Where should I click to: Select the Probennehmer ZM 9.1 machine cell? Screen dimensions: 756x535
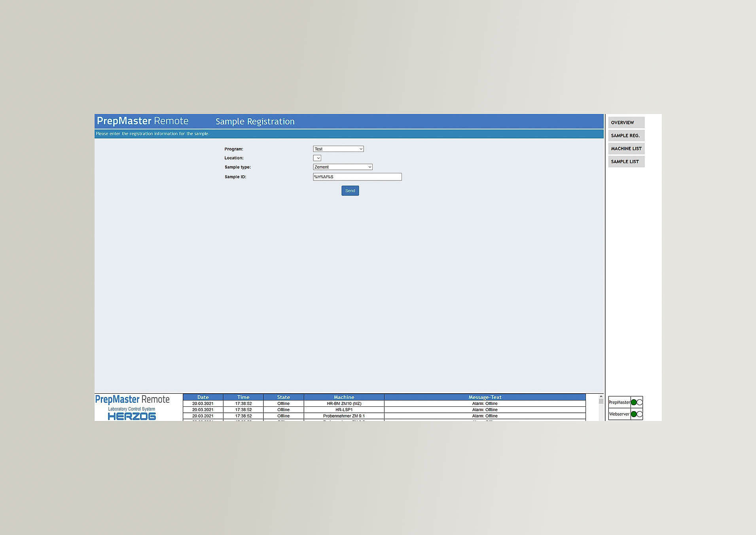(x=344, y=416)
